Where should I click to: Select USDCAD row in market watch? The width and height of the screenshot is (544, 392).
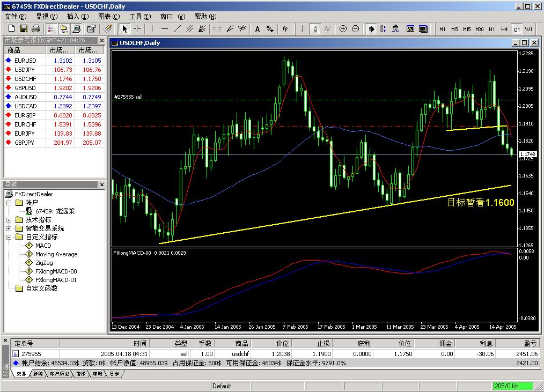[54, 106]
